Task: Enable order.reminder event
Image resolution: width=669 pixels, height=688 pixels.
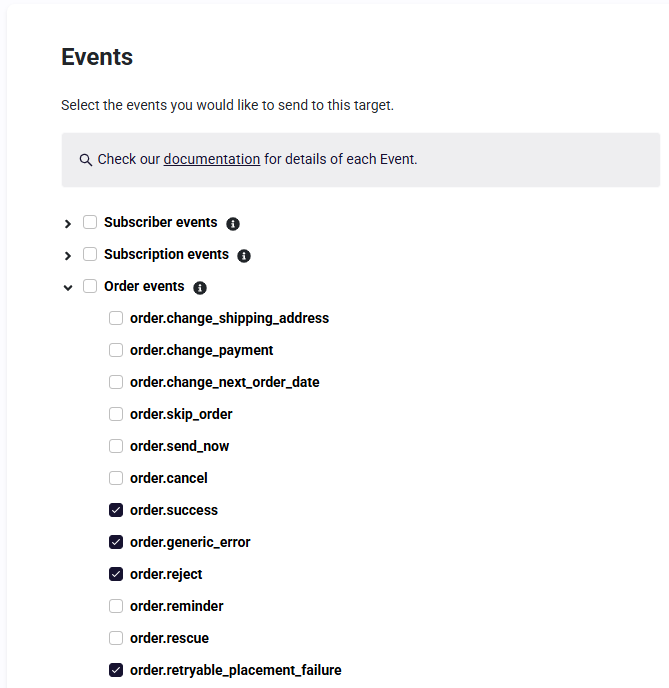Action: tap(116, 606)
